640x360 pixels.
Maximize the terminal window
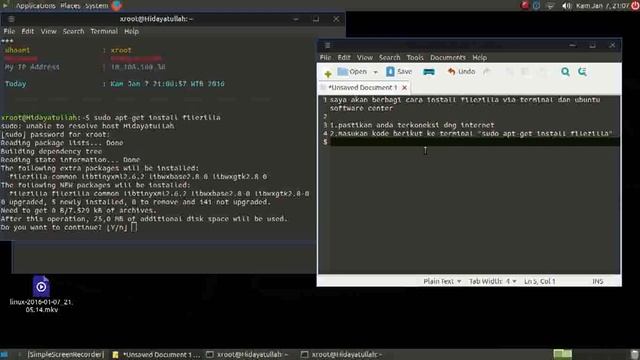(316, 19)
